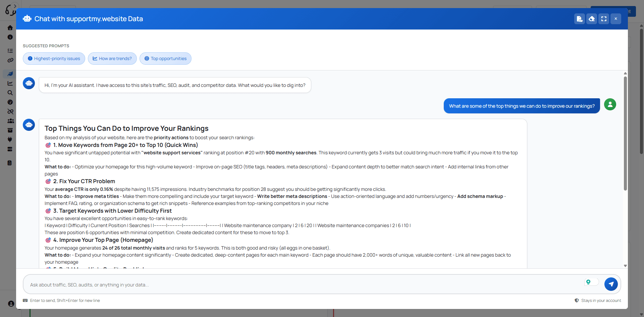Click the green user avatar icon

click(610, 104)
